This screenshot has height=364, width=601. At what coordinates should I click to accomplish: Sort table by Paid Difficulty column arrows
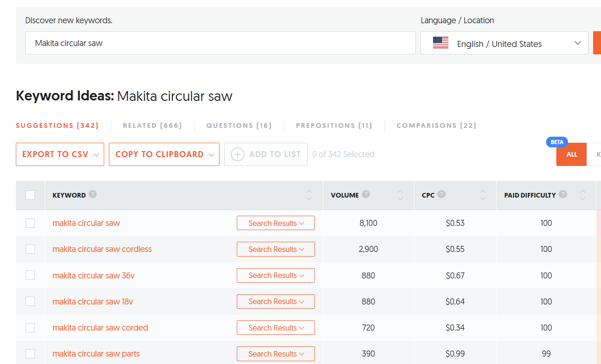click(582, 195)
